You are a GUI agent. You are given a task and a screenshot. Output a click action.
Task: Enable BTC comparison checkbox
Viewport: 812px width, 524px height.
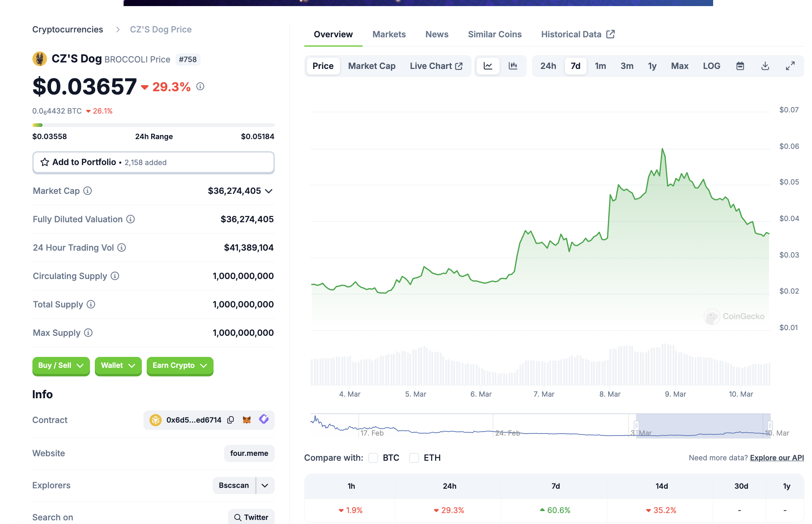(373, 458)
